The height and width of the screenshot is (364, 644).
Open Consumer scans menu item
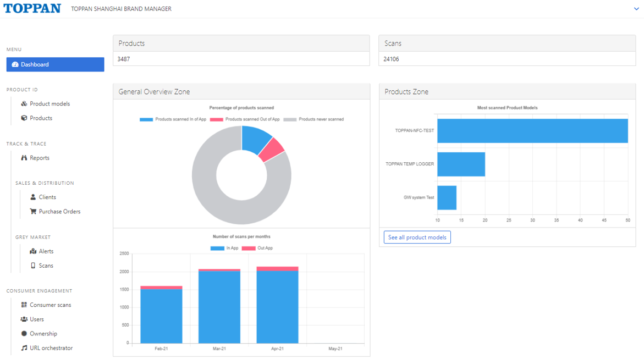(x=50, y=305)
